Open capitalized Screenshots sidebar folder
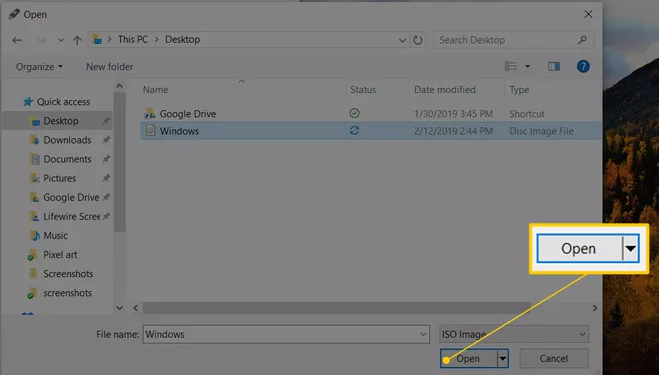This screenshot has height=375, width=659. click(68, 274)
